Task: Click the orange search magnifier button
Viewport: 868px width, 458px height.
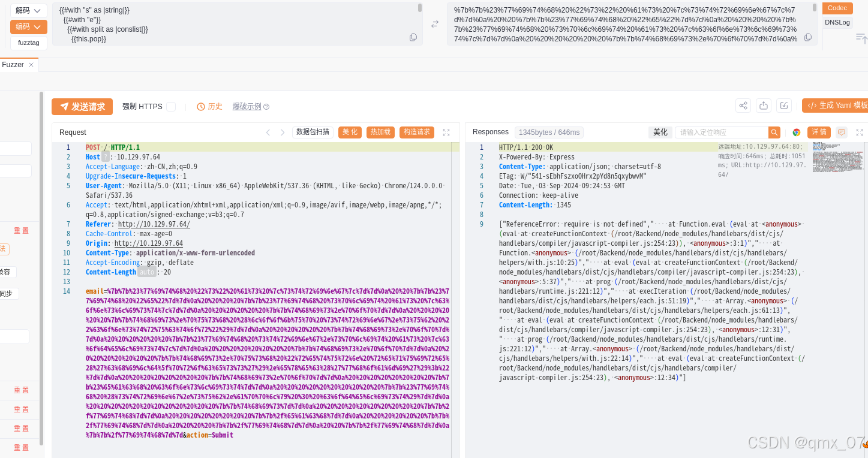Action: (x=774, y=132)
